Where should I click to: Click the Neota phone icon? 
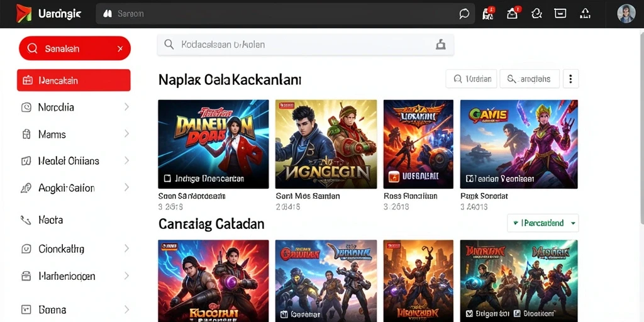coord(26,221)
